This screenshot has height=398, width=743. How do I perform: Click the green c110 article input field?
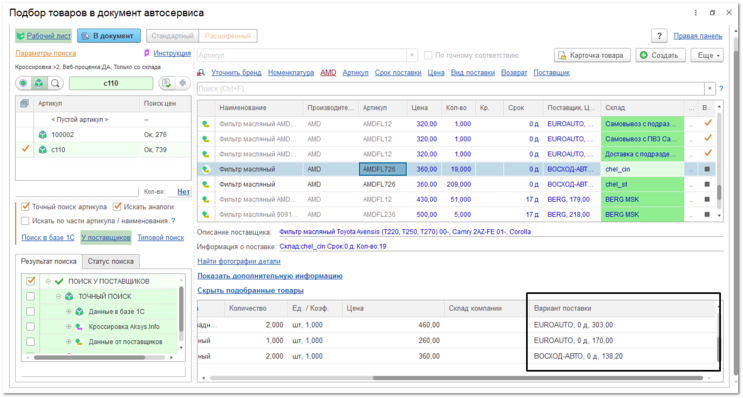(x=111, y=83)
